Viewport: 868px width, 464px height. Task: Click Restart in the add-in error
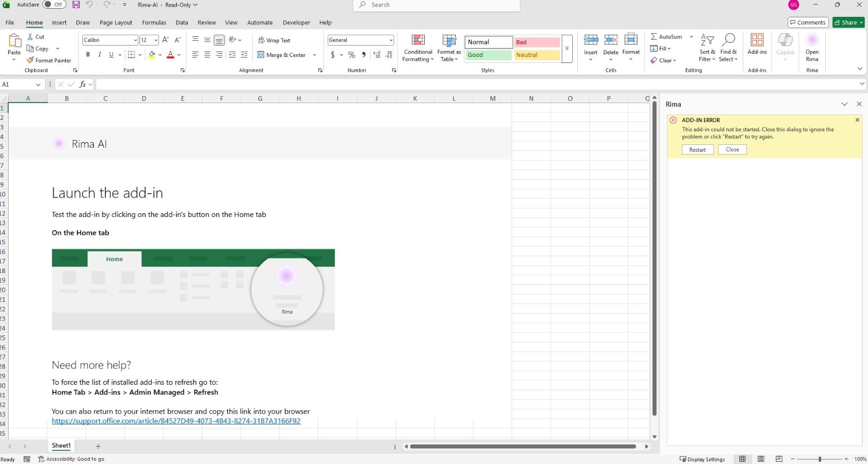click(698, 150)
